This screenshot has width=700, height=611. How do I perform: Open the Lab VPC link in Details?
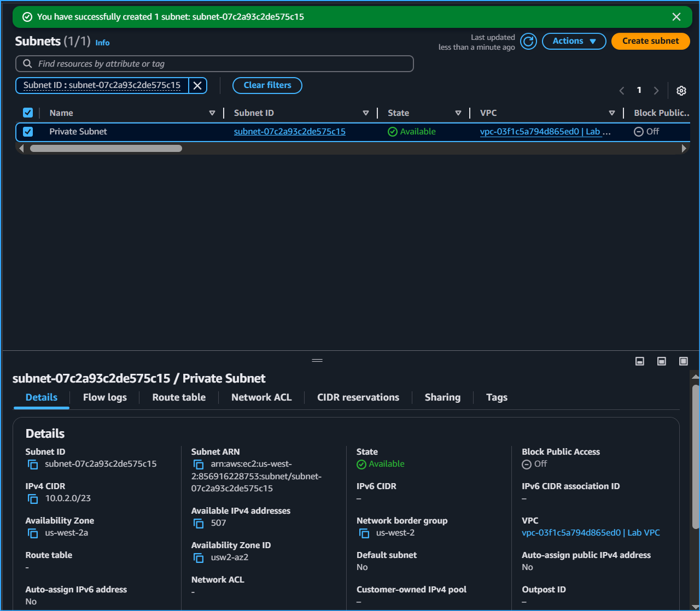click(591, 533)
